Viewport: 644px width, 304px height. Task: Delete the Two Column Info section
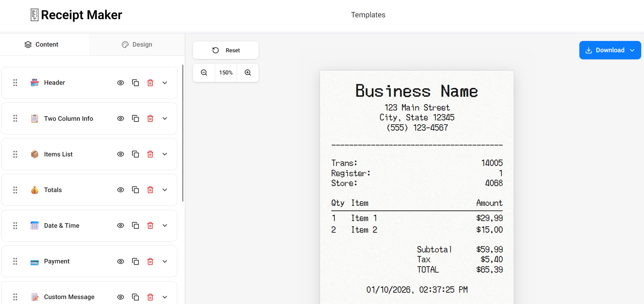pos(150,119)
